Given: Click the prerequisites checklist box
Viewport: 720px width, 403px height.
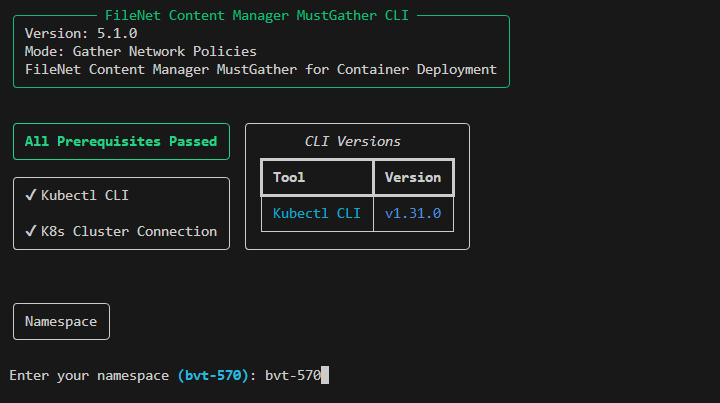Looking at the screenshot, I should 121,213.
